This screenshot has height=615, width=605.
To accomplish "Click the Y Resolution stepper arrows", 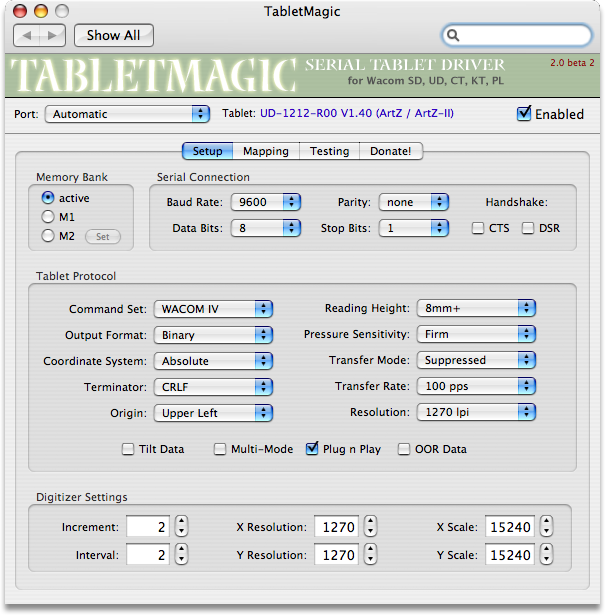I will pyautogui.click(x=371, y=555).
